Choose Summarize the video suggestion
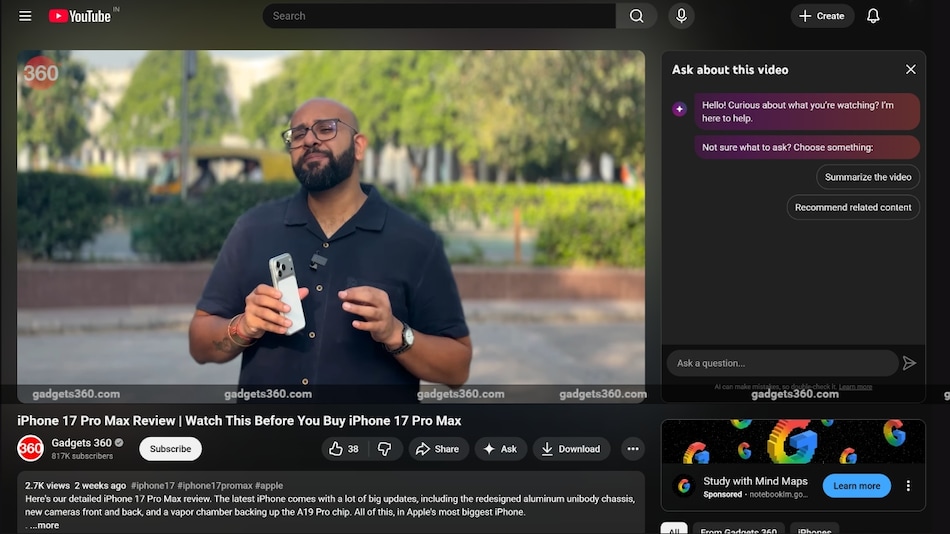This screenshot has width=950, height=534. click(x=868, y=177)
